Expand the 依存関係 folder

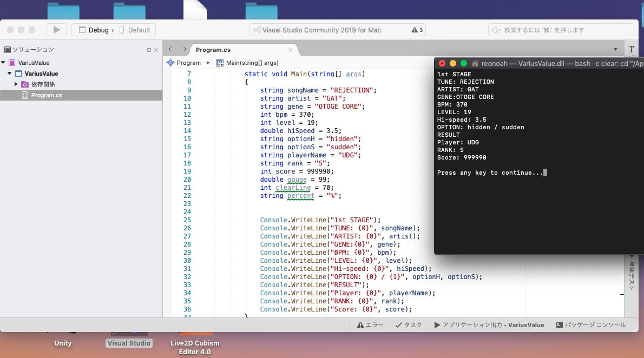click(x=16, y=84)
